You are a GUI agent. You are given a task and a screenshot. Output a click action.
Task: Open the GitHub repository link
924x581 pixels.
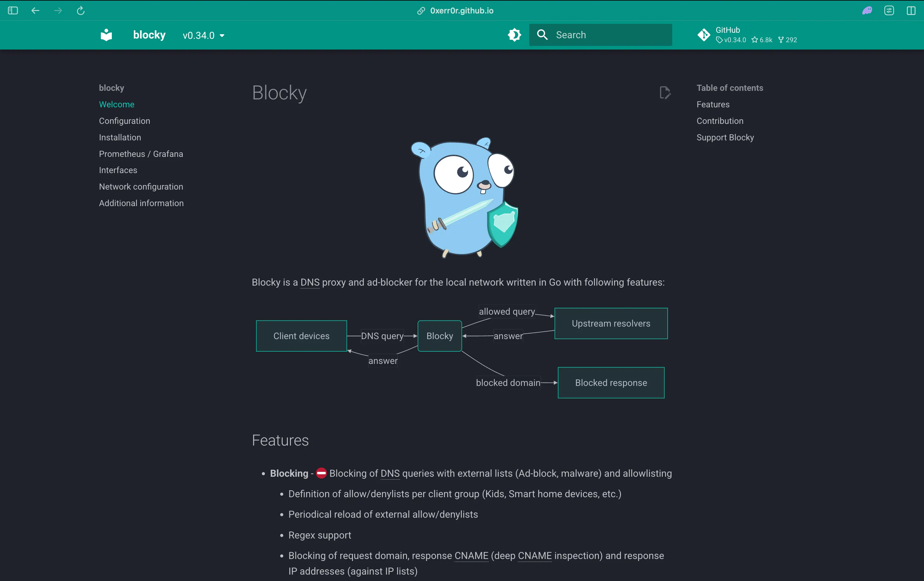point(747,35)
